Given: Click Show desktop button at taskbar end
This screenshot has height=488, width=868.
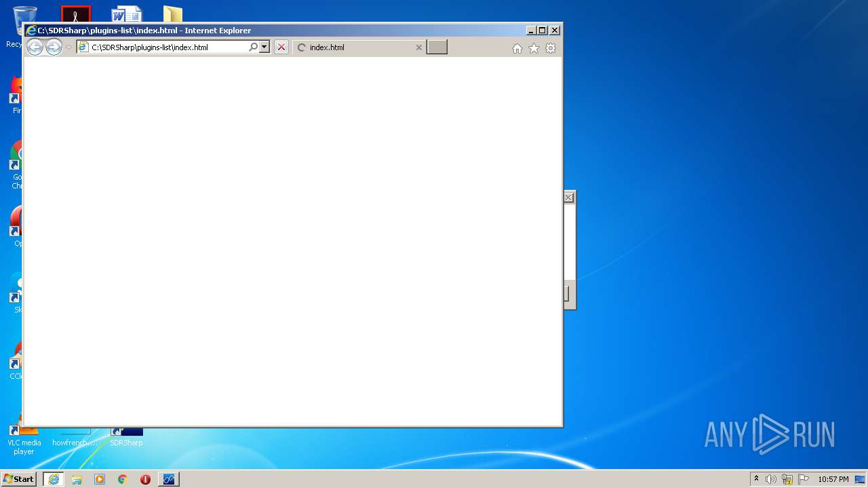Looking at the screenshot, I should click(860, 479).
